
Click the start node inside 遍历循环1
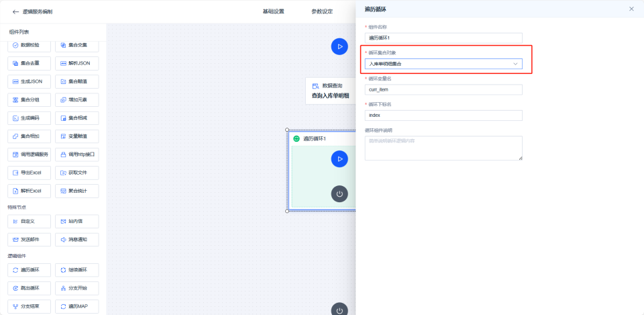[x=339, y=159]
